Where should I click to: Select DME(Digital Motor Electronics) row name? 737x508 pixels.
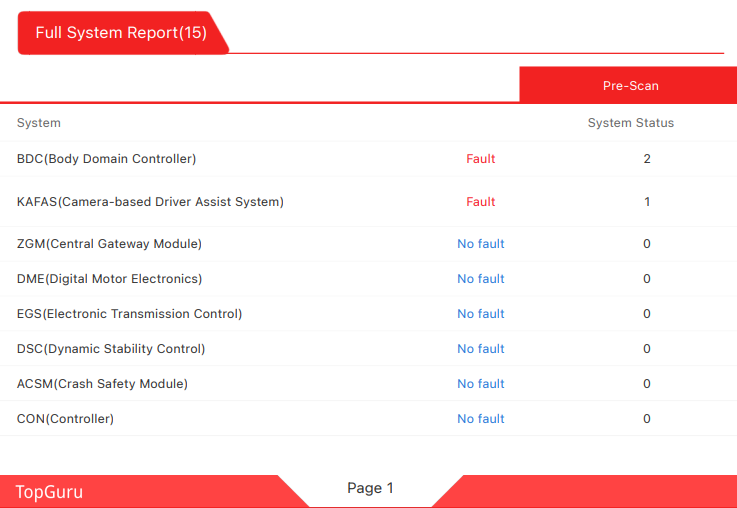pyautogui.click(x=109, y=279)
